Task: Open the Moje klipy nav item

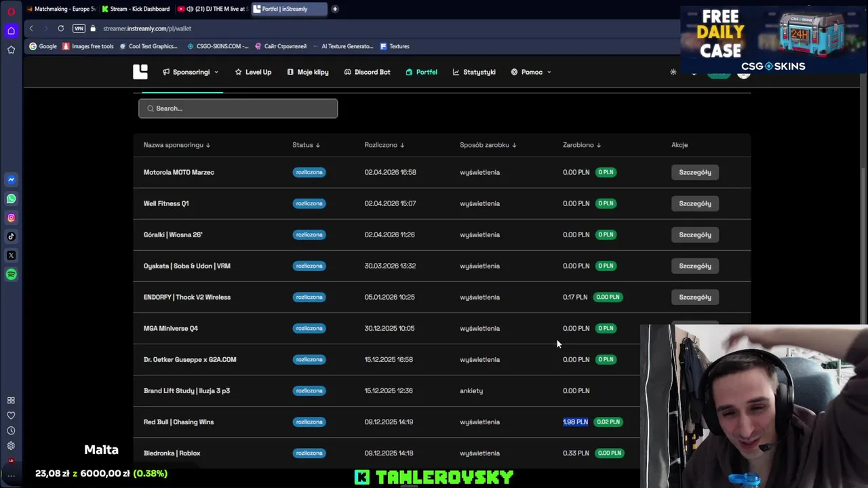Action: point(308,72)
